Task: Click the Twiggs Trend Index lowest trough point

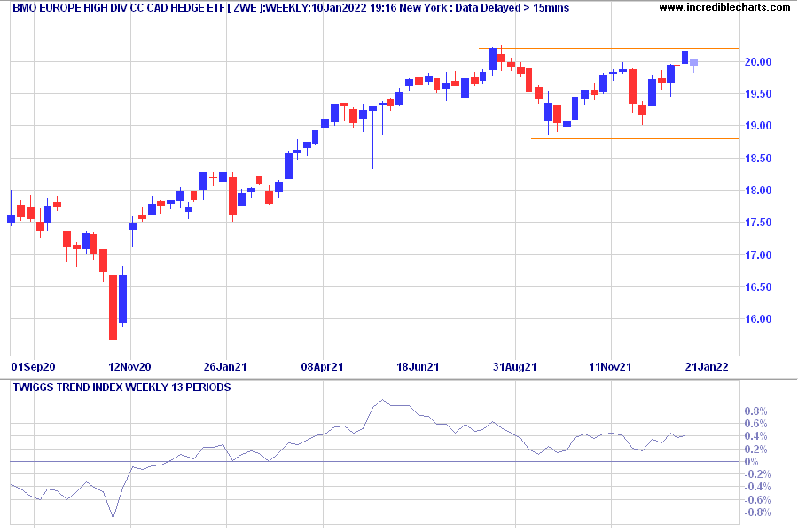Action: click(x=113, y=518)
